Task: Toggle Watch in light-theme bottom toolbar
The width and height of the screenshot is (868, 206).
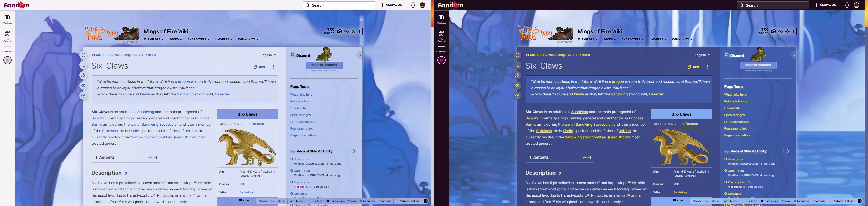Action: (282, 201)
